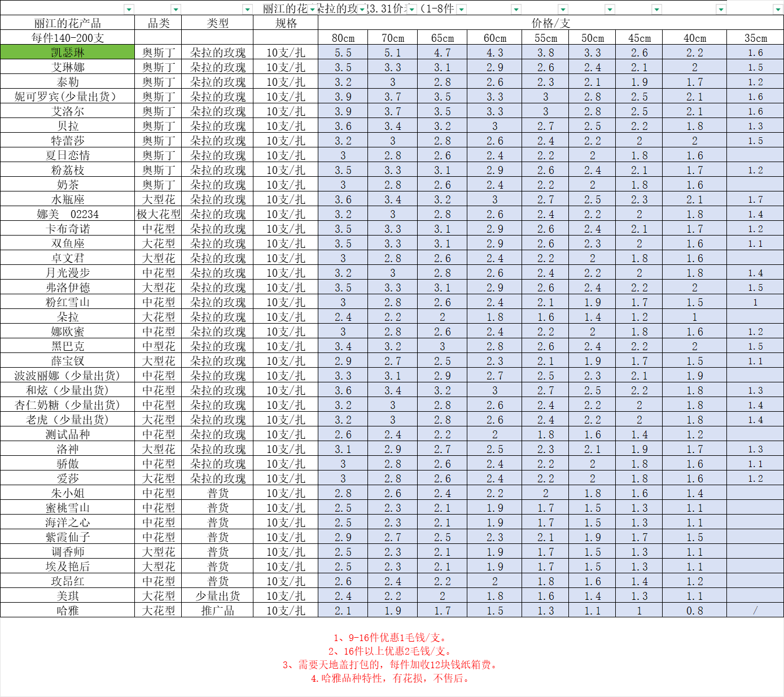Select the 妮可罗宾(少量出货) product cell
Screen dimensions: 784x697
[68, 97]
